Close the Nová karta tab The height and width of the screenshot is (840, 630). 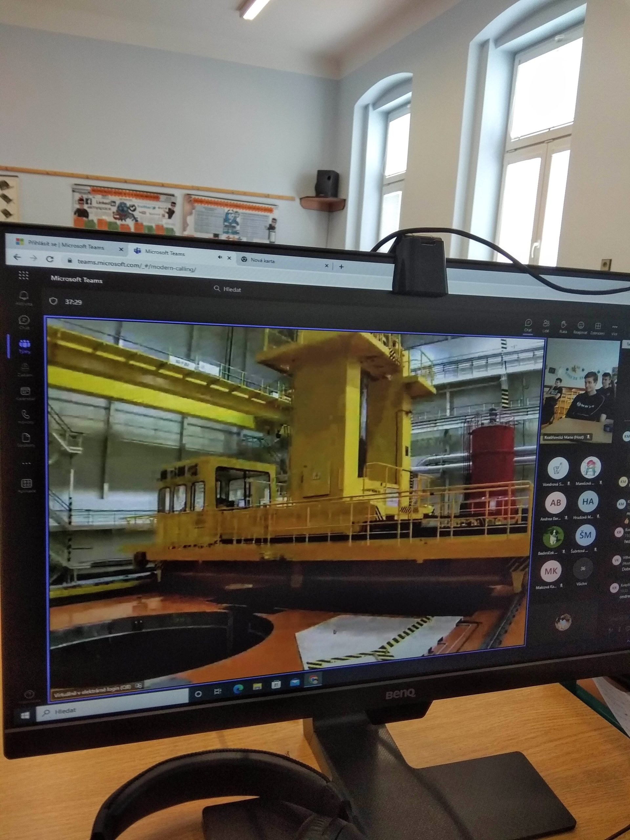click(326, 266)
